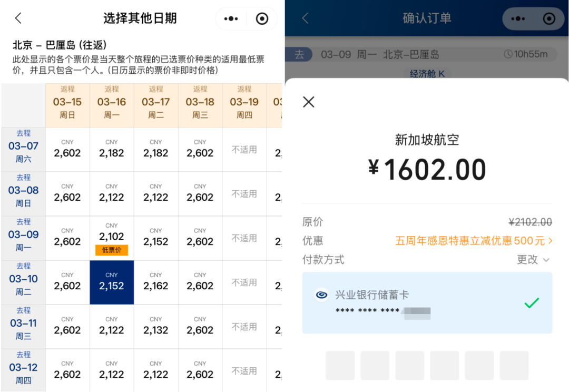Tap the 新加坡航空 airline name
The width and height of the screenshot is (569, 392).
427,140
